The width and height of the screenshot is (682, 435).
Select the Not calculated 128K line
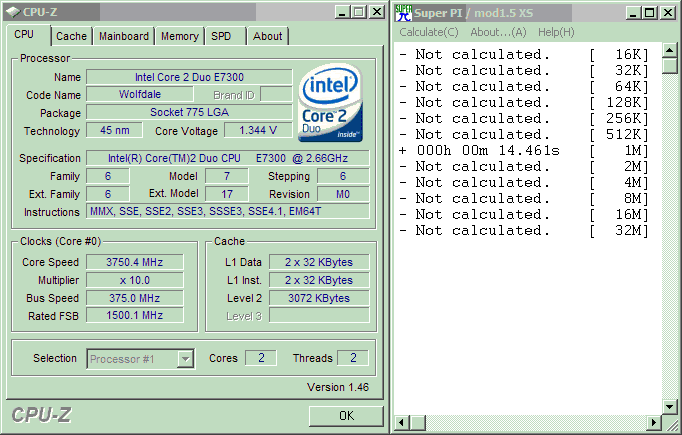coord(524,103)
